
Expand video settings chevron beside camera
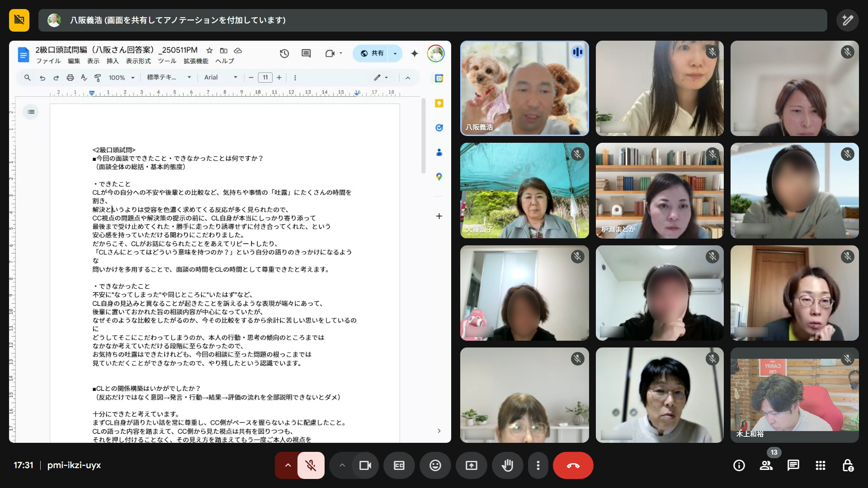pos(342,465)
